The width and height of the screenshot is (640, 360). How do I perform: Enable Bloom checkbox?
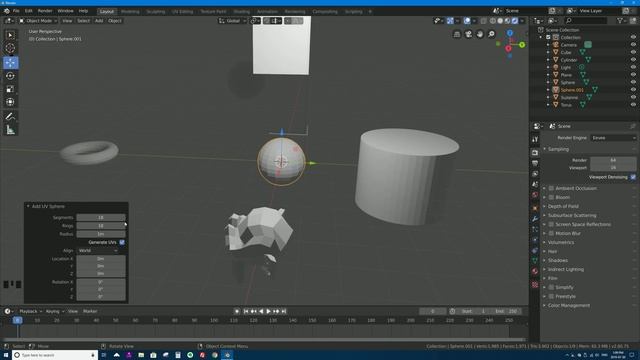pyautogui.click(x=551, y=197)
